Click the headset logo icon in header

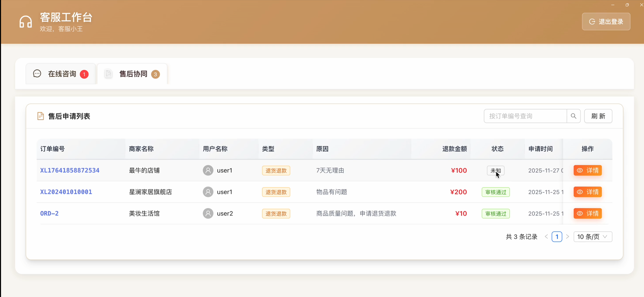(26, 22)
